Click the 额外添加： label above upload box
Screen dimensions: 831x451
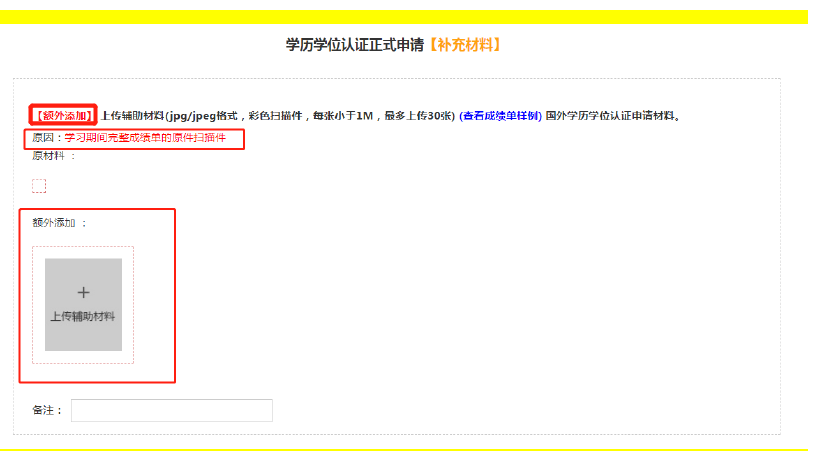click(x=59, y=222)
